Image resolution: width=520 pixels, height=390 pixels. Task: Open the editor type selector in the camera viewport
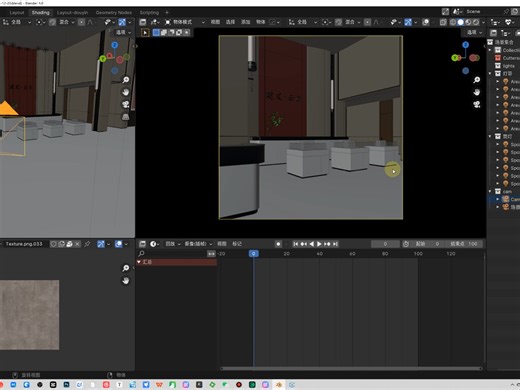[x=143, y=22]
